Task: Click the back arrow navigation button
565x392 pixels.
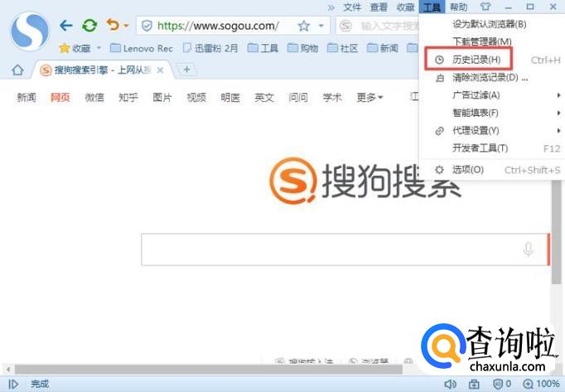Action: pyautogui.click(x=66, y=26)
